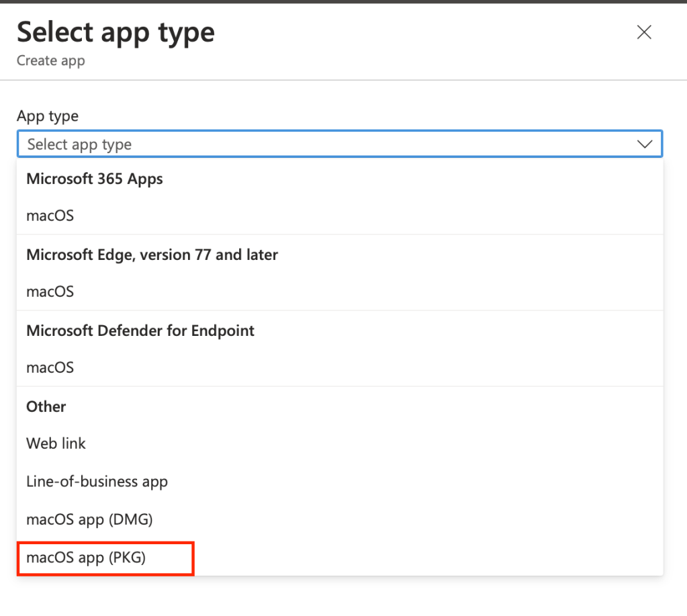
Task: Click the 'Create app' subtitle text
Action: point(51,61)
